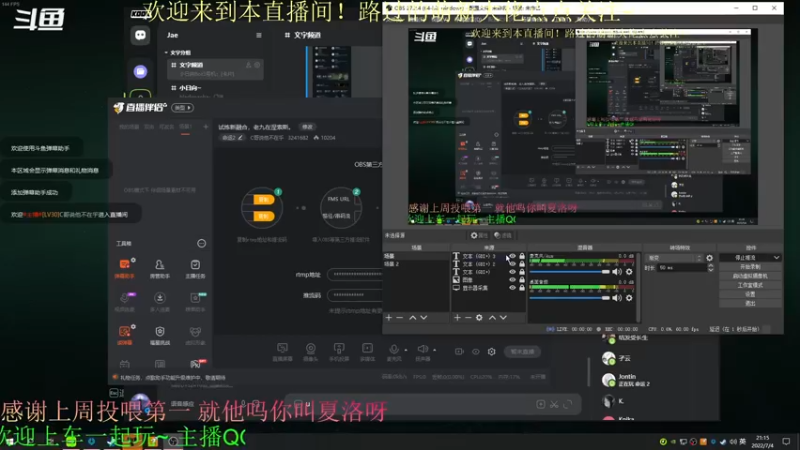Move scene down in the scenes list
800x450 pixels.
click(x=423, y=317)
